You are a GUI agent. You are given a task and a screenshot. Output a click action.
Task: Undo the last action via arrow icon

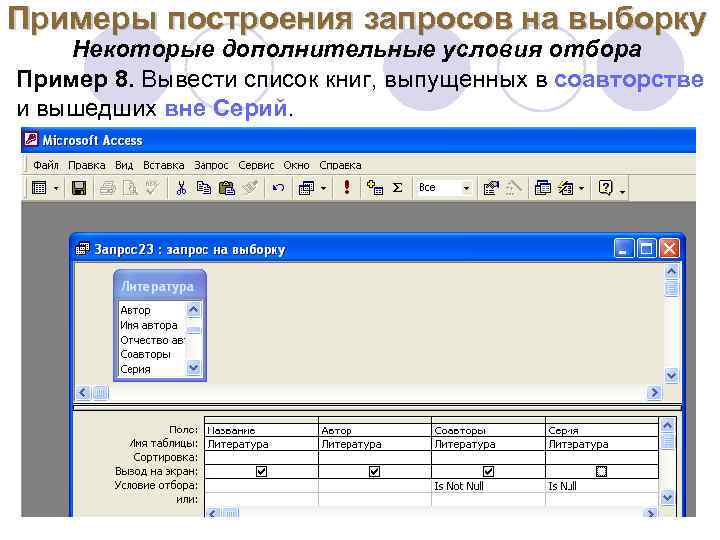coord(278,188)
